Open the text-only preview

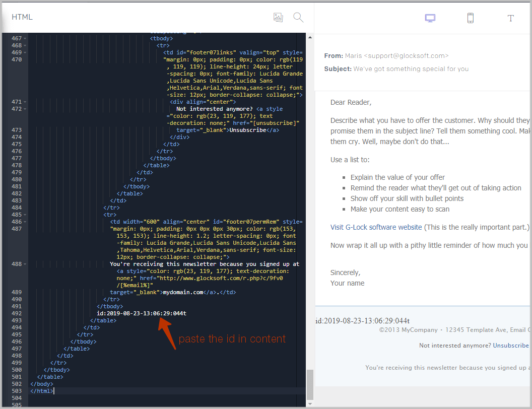pos(510,18)
